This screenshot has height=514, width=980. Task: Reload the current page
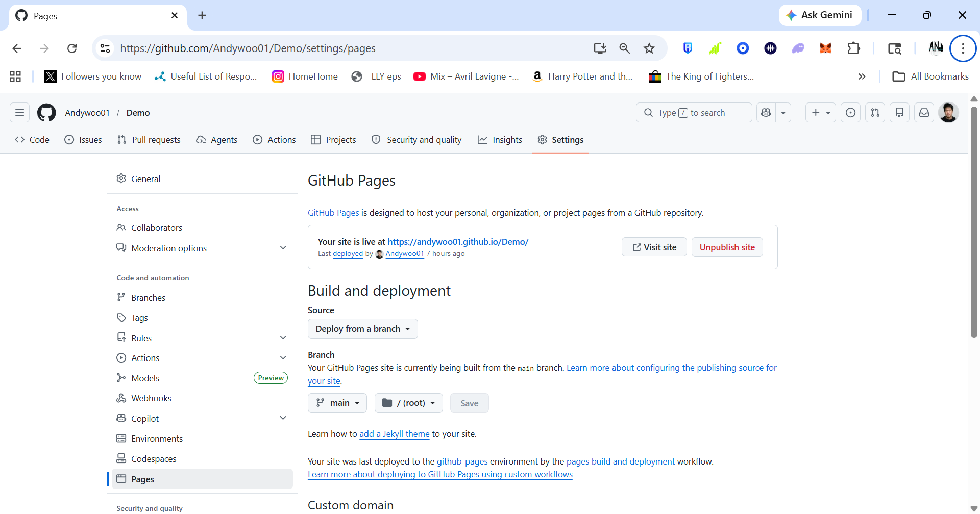point(72,48)
